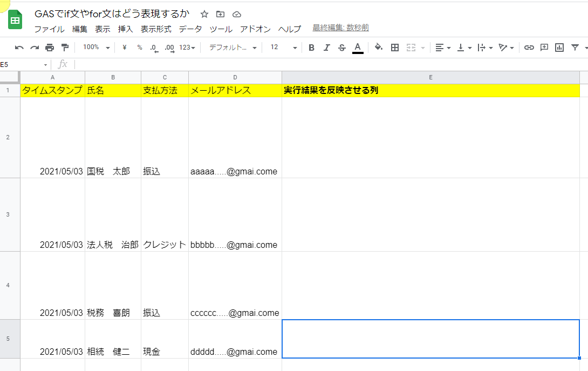Open the 表示形式 menu
This screenshot has width=588, height=371.
point(156,29)
